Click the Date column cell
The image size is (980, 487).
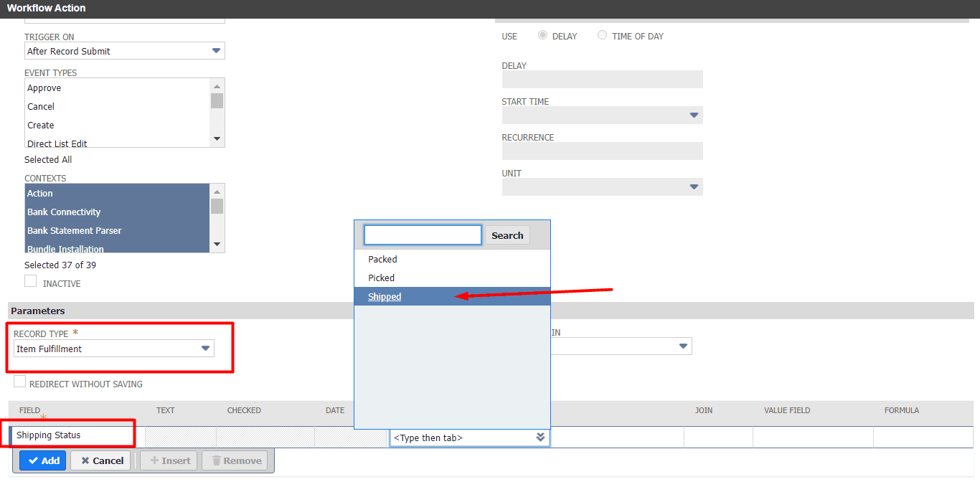tap(351, 438)
